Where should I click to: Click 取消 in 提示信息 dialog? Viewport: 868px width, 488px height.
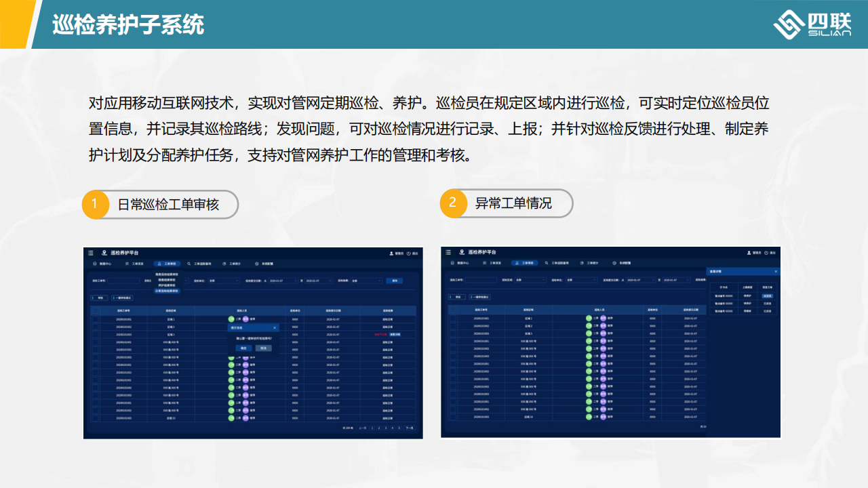264,348
